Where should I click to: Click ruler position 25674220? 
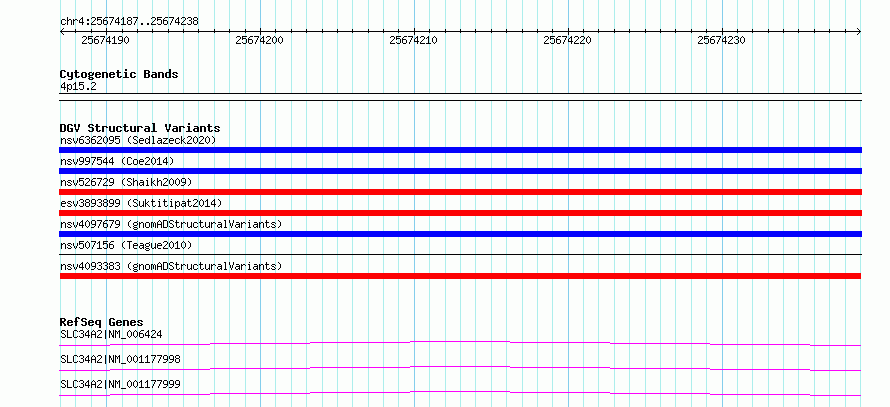point(568,40)
